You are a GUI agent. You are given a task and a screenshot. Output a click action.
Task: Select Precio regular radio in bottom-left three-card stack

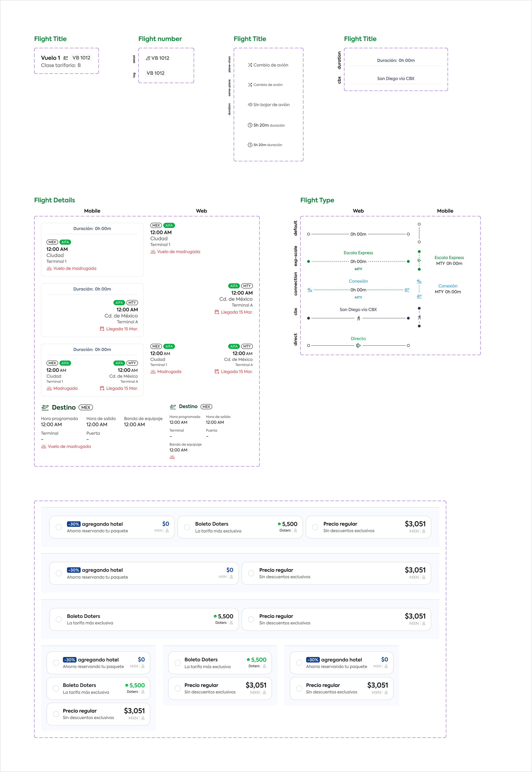(56, 714)
